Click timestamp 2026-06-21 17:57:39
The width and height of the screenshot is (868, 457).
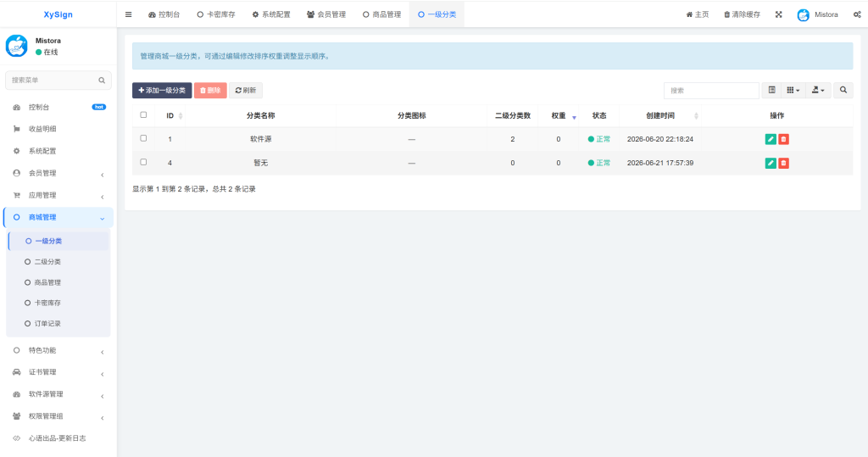tap(659, 163)
